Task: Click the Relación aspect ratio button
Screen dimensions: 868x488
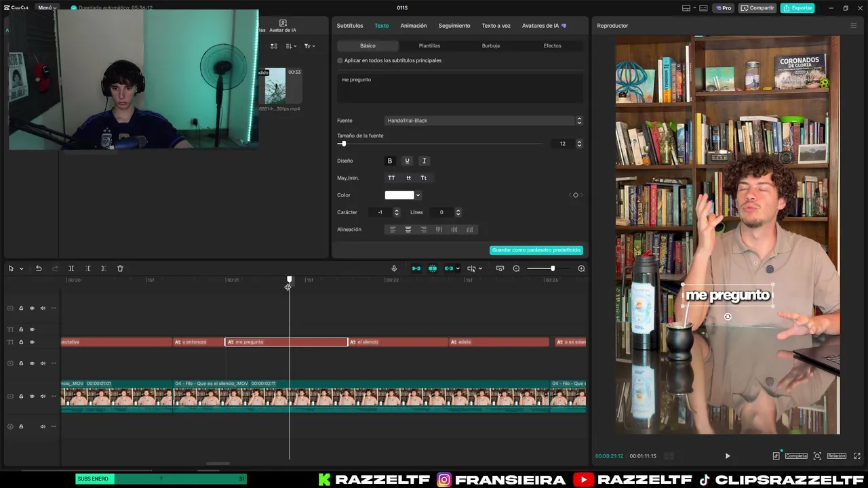Action: click(x=836, y=456)
